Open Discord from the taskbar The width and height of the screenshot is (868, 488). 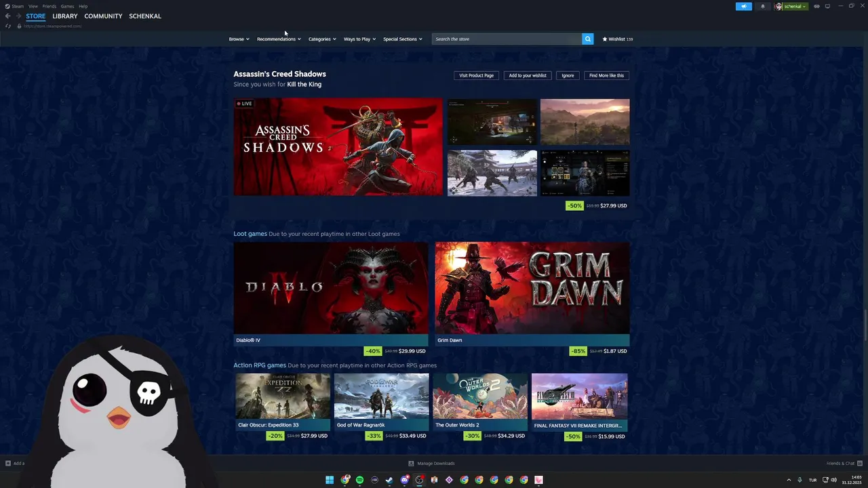pos(405,480)
